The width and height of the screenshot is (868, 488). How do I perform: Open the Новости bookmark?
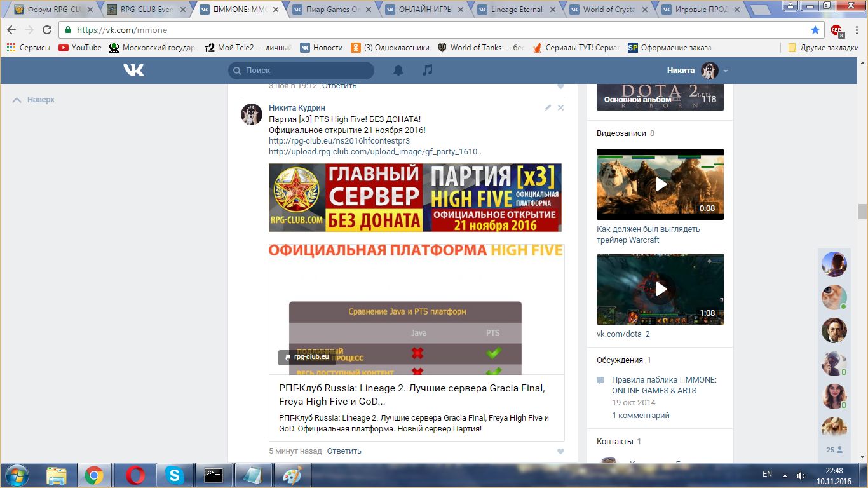point(322,48)
